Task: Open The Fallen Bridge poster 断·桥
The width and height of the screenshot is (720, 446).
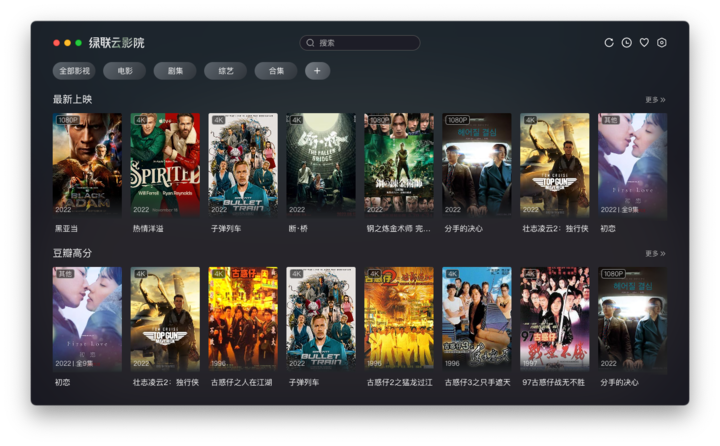Action: click(321, 165)
